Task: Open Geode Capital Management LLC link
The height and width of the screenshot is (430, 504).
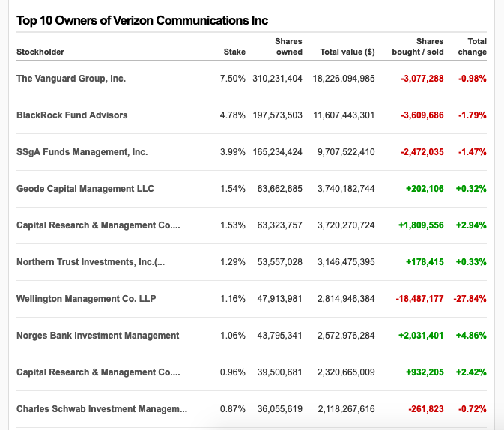Action: (x=85, y=189)
